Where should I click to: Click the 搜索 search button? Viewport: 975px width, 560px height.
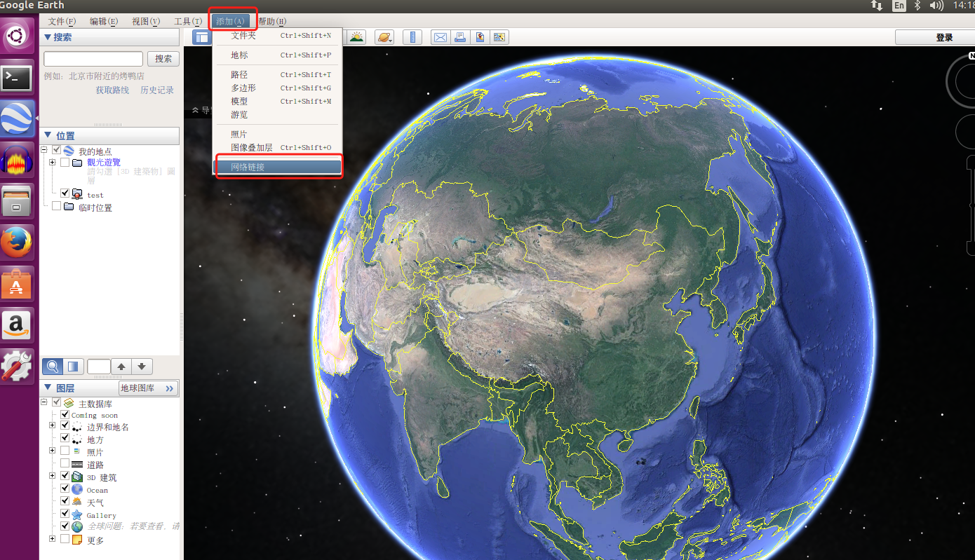163,59
